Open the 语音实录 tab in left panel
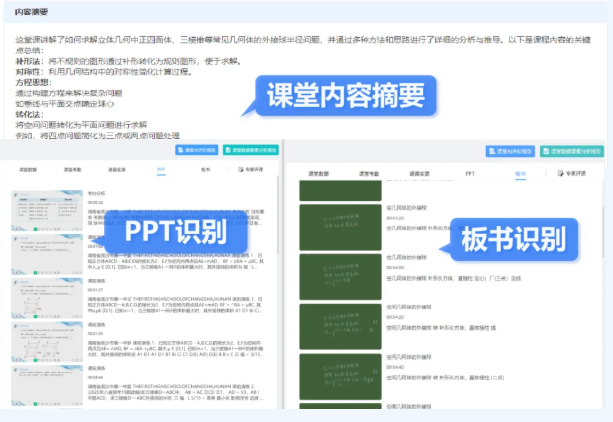This screenshot has height=422, width=613. [118, 170]
